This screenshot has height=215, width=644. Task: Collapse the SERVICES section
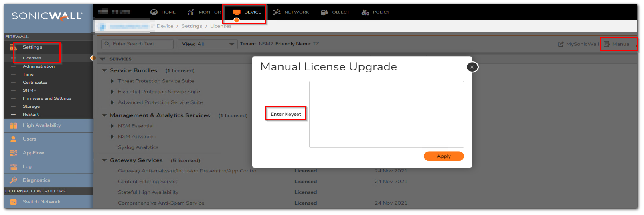tap(102, 59)
